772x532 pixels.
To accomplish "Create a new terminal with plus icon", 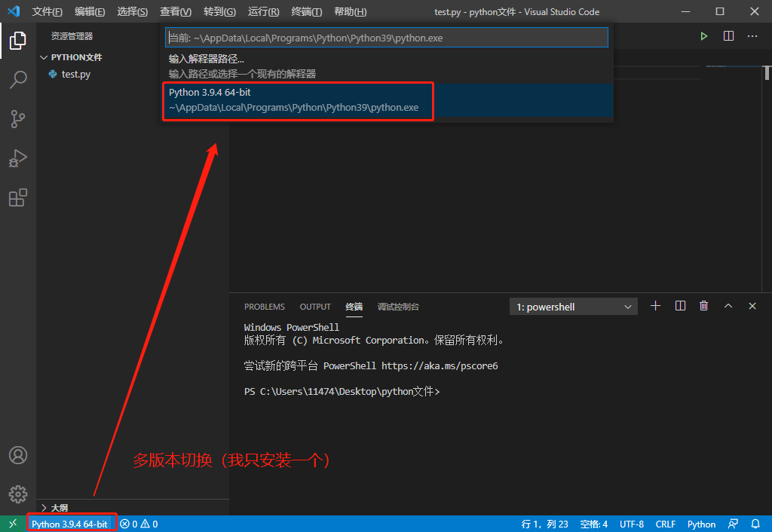I will [x=655, y=306].
